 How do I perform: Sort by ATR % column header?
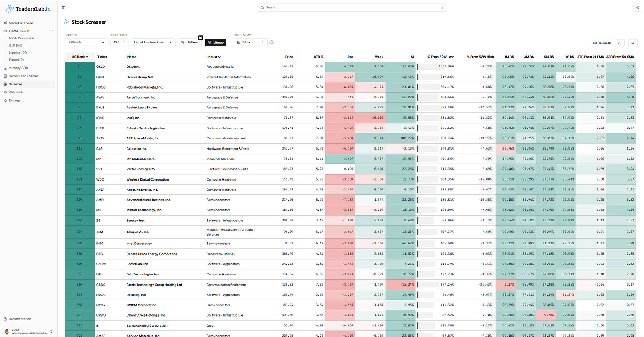[x=318, y=57]
